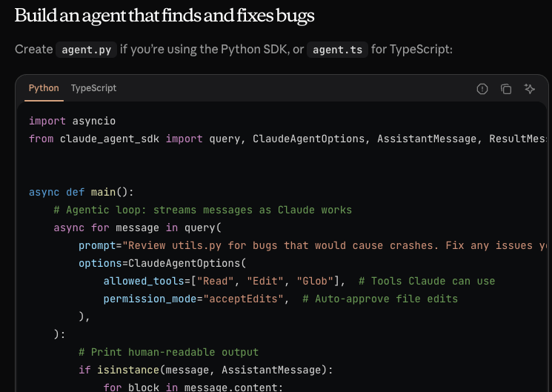552x392 pixels.
Task: Click the heading "Build an agent that finds and fixes bugs"
Action: (164, 16)
